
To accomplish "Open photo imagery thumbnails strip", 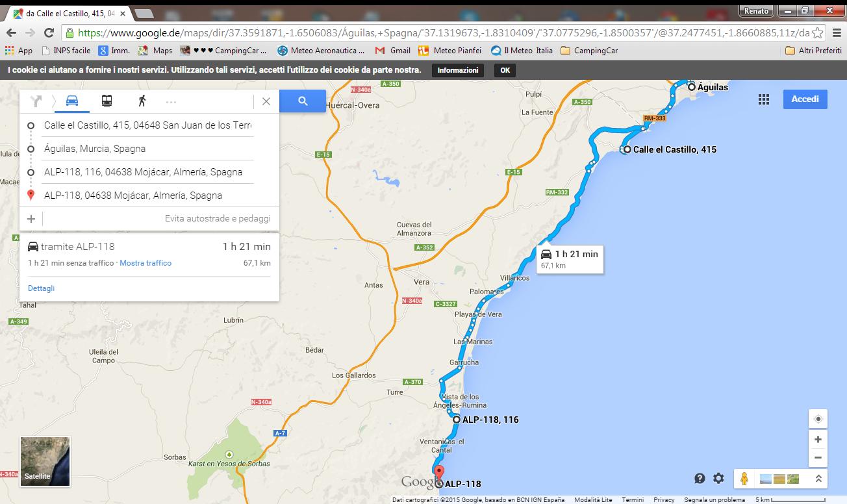I will 779,479.
